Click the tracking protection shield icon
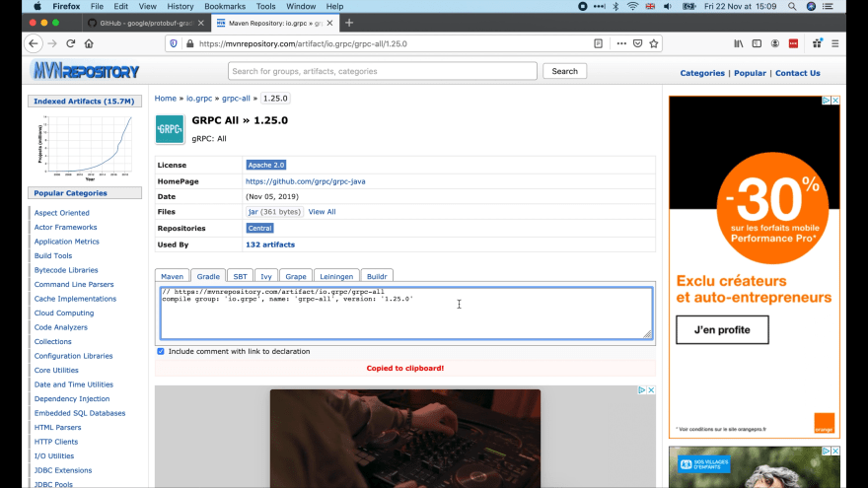 (x=174, y=43)
